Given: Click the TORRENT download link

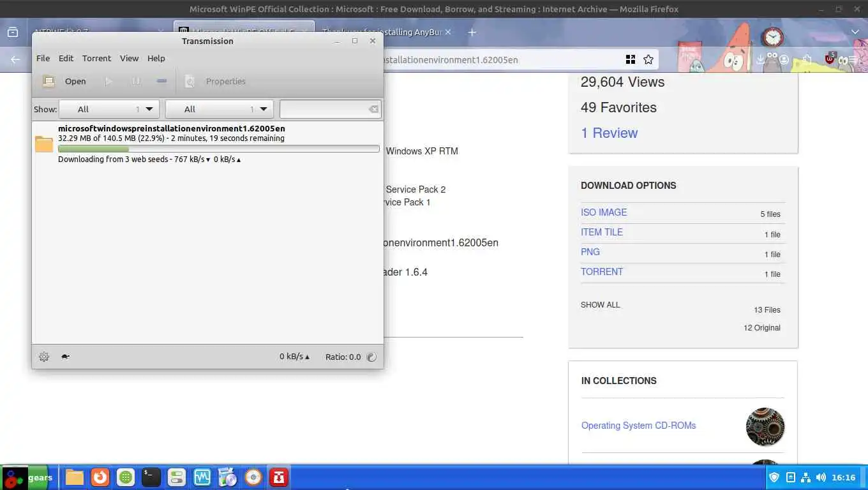Looking at the screenshot, I should 602,272.
